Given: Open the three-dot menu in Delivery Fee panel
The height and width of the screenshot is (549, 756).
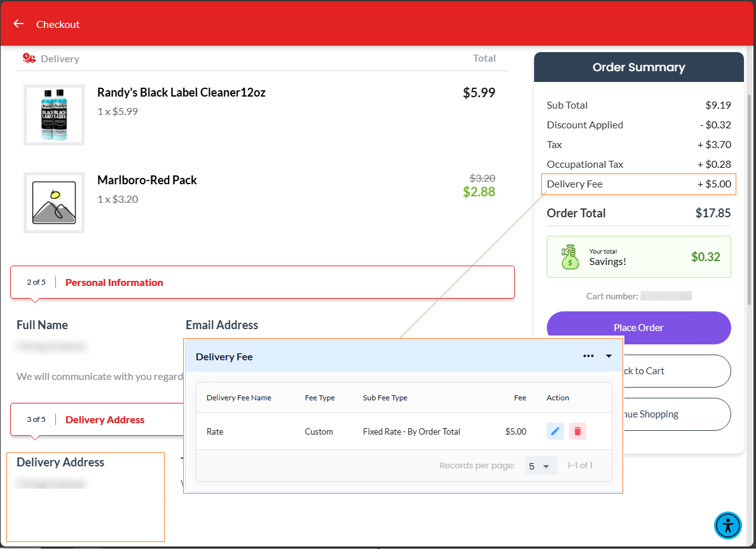Looking at the screenshot, I should [x=588, y=356].
